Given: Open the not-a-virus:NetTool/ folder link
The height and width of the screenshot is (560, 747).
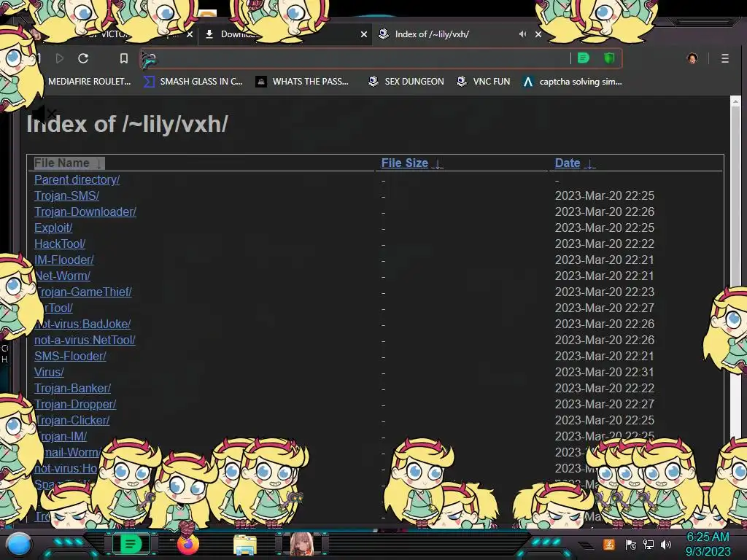Looking at the screenshot, I should 85,340.
